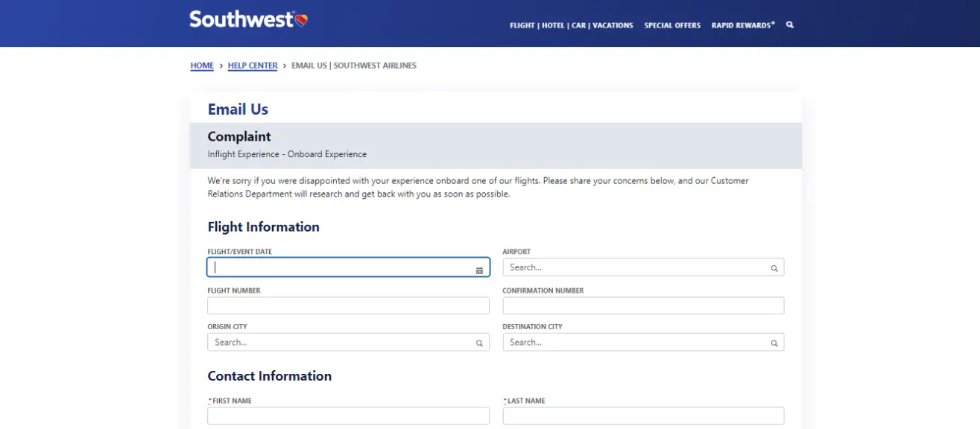Open the site search magnifier icon
The width and height of the screenshot is (980, 429).
pos(790,25)
